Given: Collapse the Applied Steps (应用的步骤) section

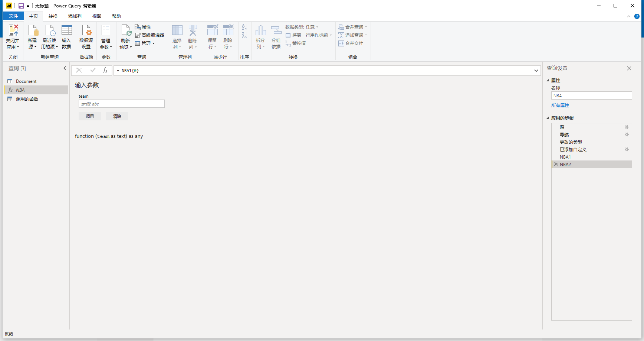Looking at the screenshot, I should [548, 118].
